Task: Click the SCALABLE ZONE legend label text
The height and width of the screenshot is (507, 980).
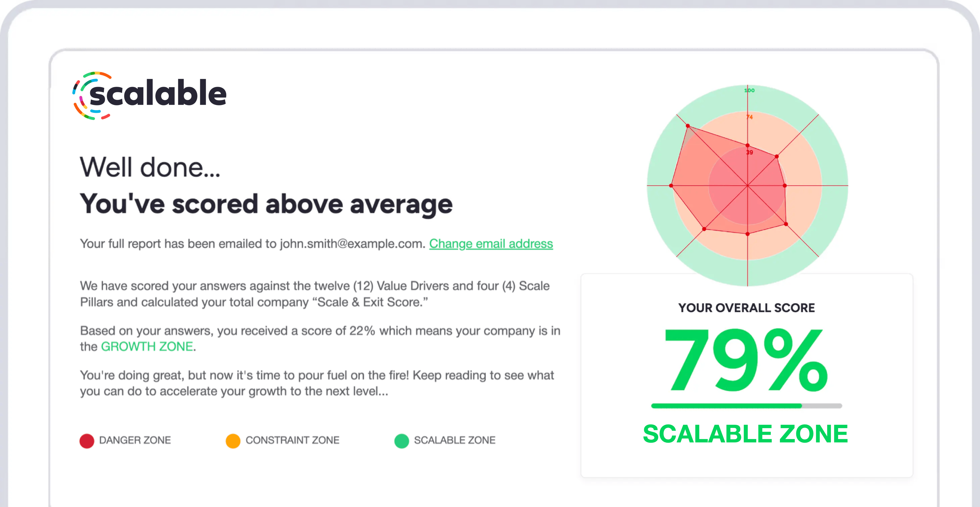Action: tap(455, 440)
